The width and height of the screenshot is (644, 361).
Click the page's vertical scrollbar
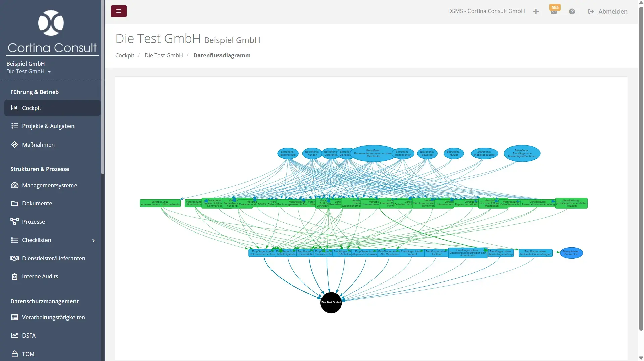coord(641,168)
